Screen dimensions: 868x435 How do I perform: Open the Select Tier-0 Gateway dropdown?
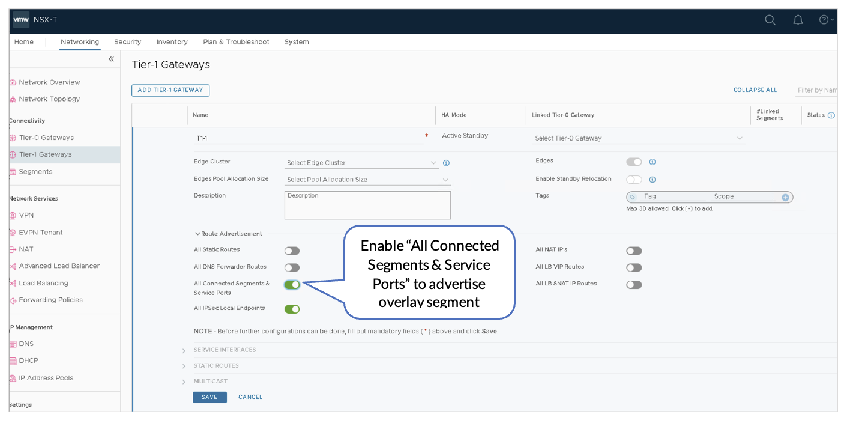pos(639,138)
